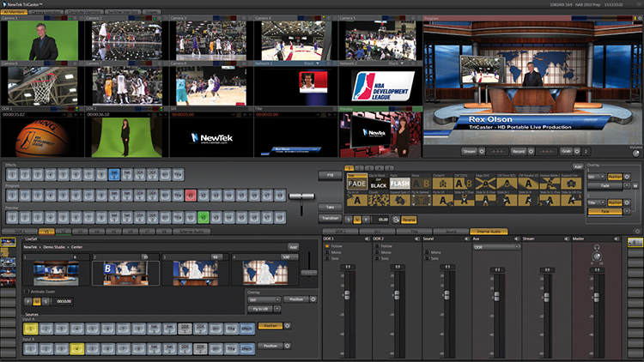
Task: Enable the Animate Zoom checkbox
Action: [x=26, y=292]
